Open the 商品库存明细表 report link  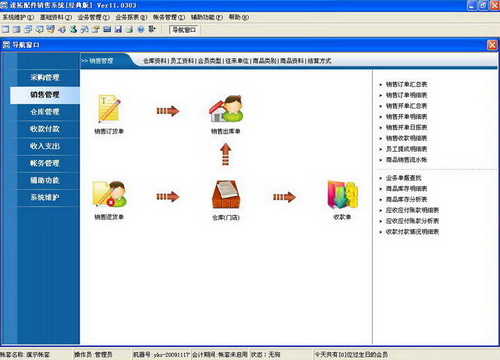click(406, 189)
